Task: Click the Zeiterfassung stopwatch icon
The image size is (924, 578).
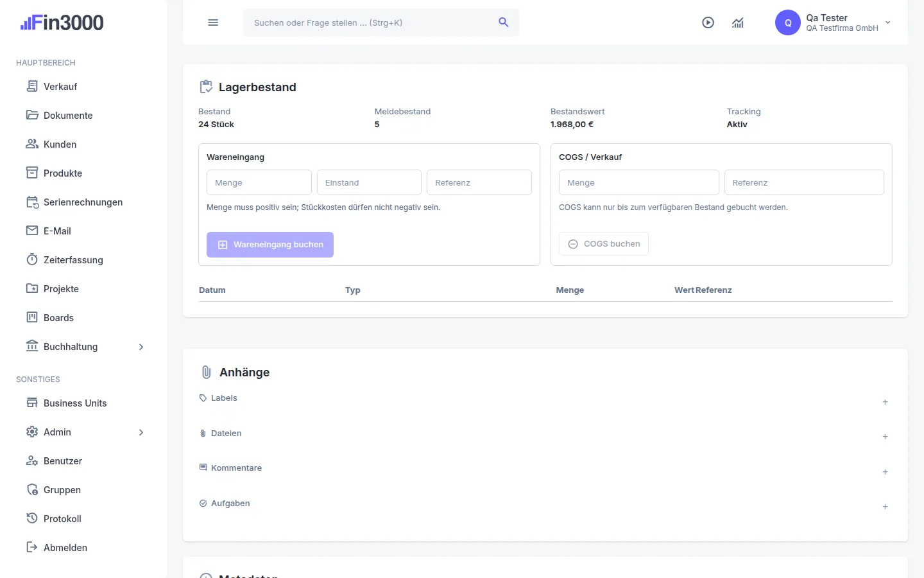Action: [32, 259]
